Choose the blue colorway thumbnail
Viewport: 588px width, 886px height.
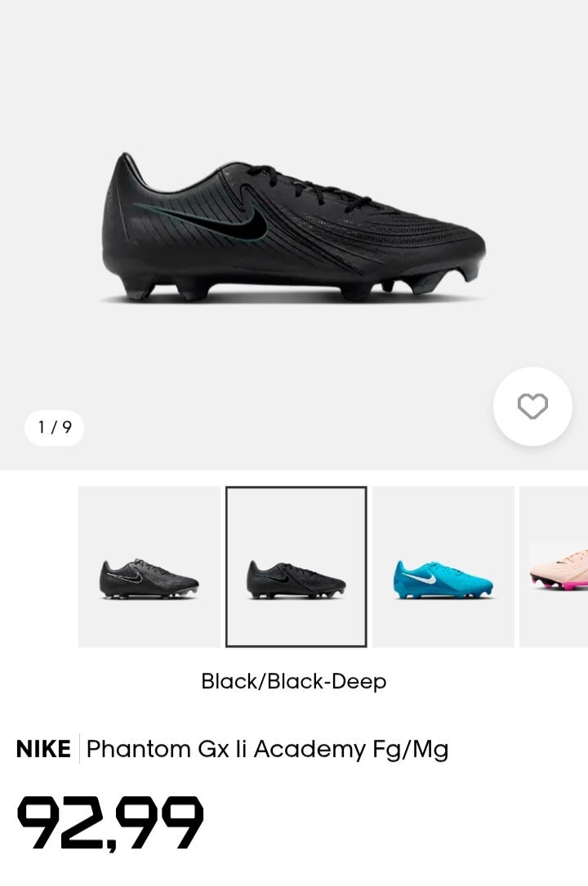tap(443, 567)
